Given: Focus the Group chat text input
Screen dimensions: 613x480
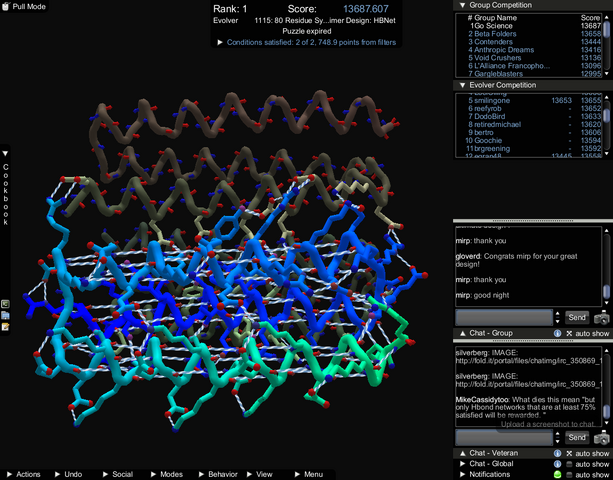Looking at the screenshot, I should 504,317.
